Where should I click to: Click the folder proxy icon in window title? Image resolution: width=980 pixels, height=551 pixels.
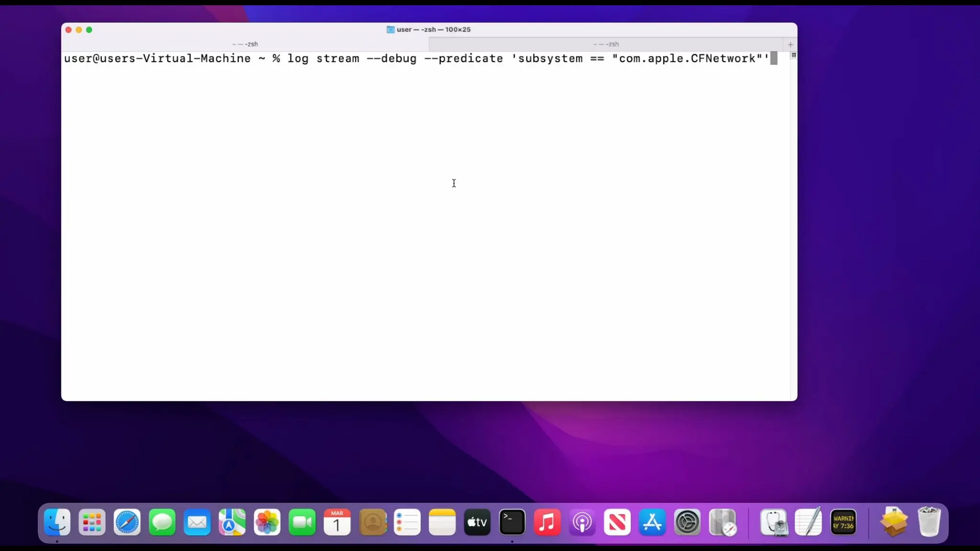(x=390, y=30)
